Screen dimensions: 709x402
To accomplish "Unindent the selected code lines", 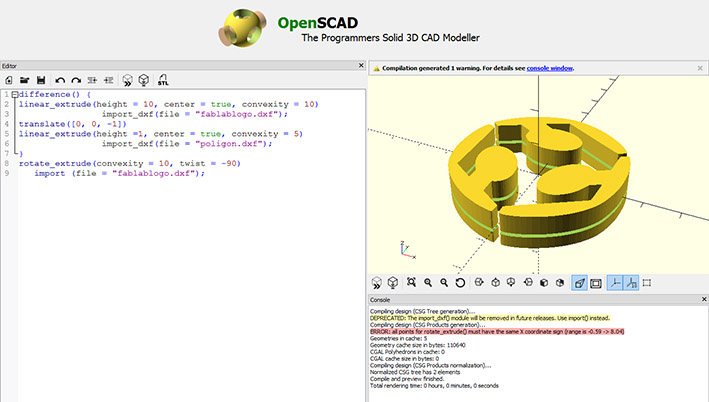I will [x=92, y=80].
